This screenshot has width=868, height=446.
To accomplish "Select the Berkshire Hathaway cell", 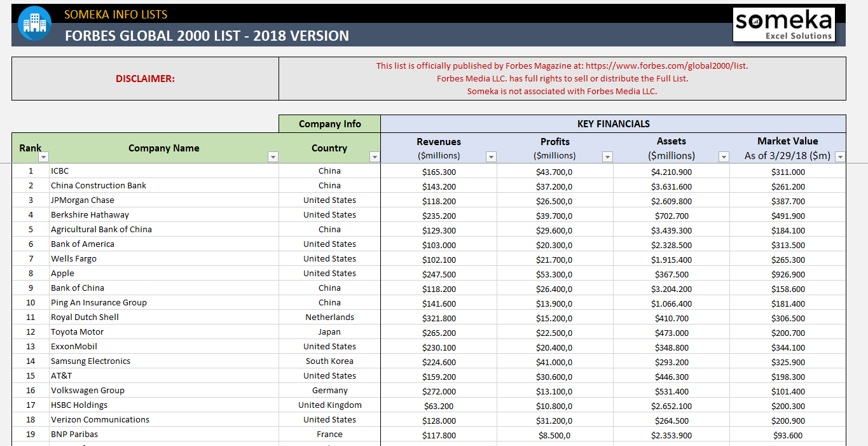I will [x=164, y=215].
